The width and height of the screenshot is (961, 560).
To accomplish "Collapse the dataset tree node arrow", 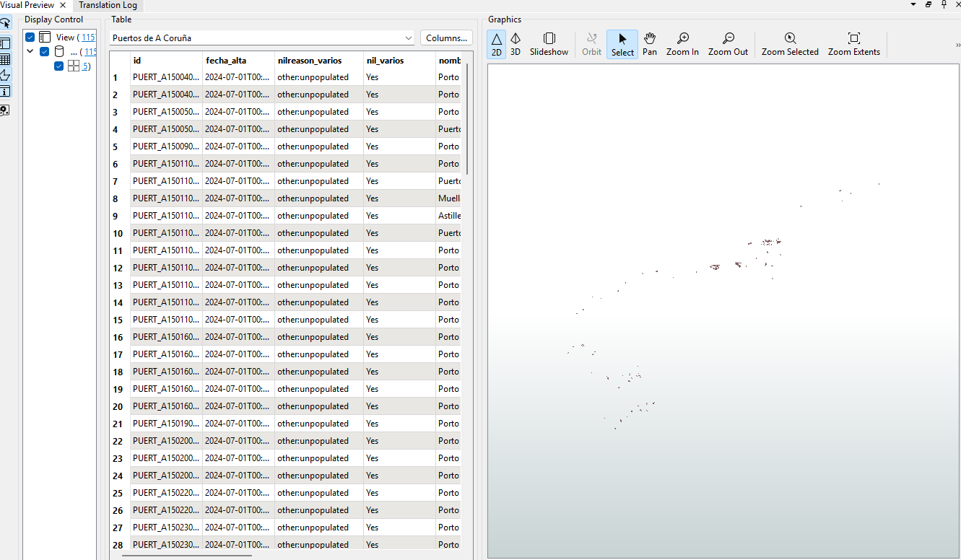I will point(30,51).
